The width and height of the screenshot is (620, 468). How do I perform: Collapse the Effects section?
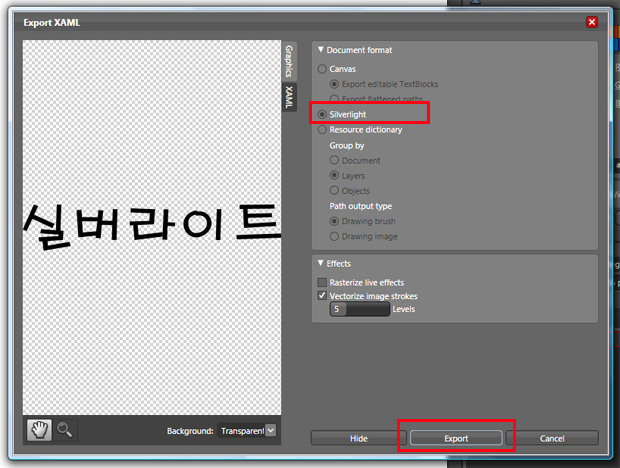click(321, 263)
